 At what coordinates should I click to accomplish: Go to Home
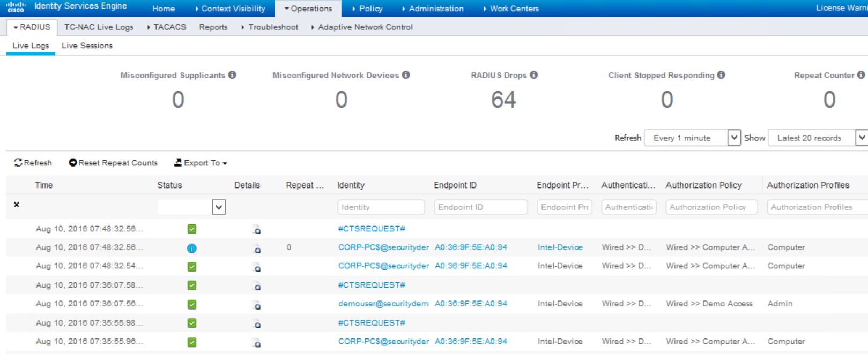click(x=164, y=9)
